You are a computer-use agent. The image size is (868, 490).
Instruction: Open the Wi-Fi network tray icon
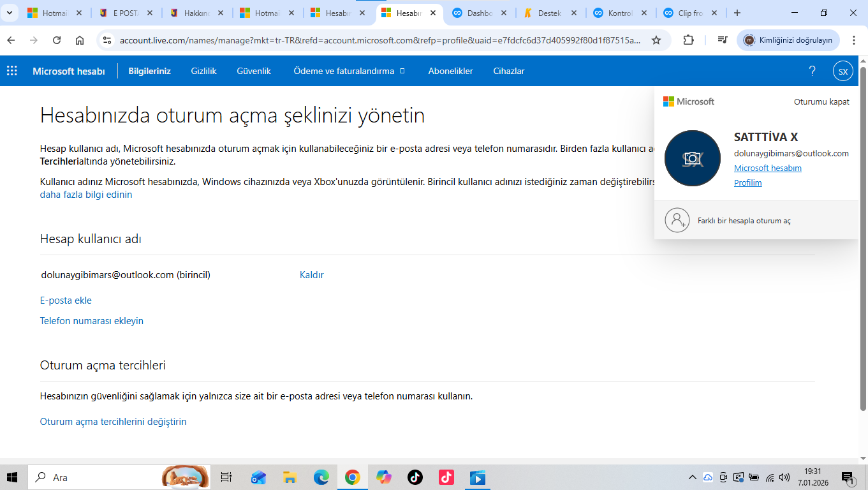coord(770,477)
